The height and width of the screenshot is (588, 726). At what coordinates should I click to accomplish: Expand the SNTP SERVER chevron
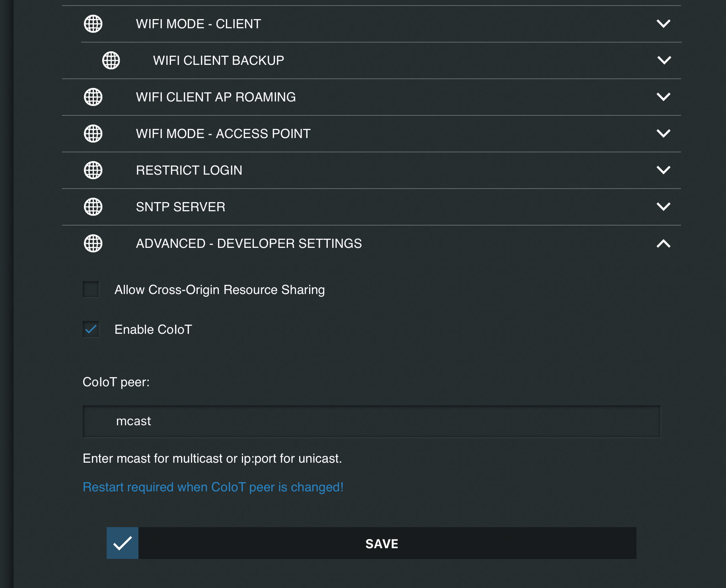click(x=664, y=207)
